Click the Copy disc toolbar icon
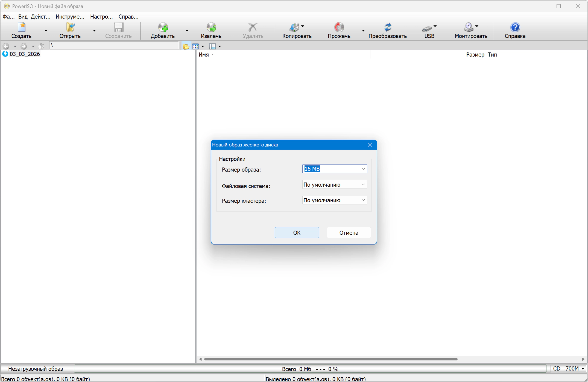This screenshot has width=588, height=382. point(294,28)
